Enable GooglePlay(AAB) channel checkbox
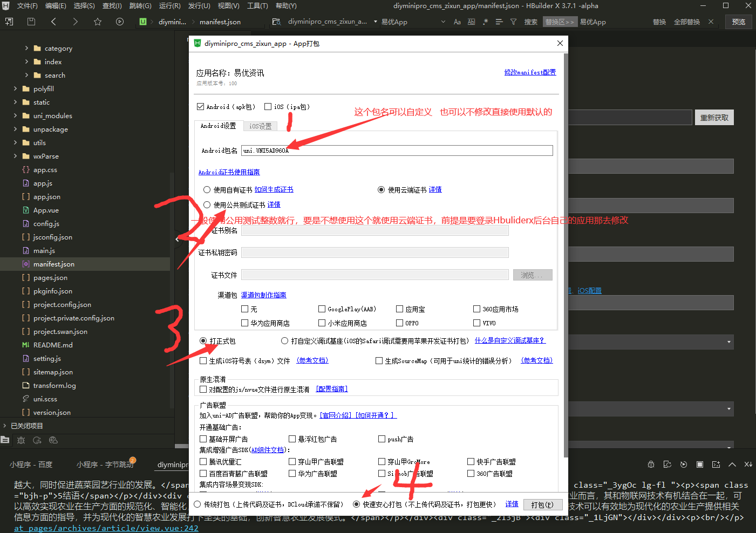The height and width of the screenshot is (533, 756). click(x=322, y=309)
